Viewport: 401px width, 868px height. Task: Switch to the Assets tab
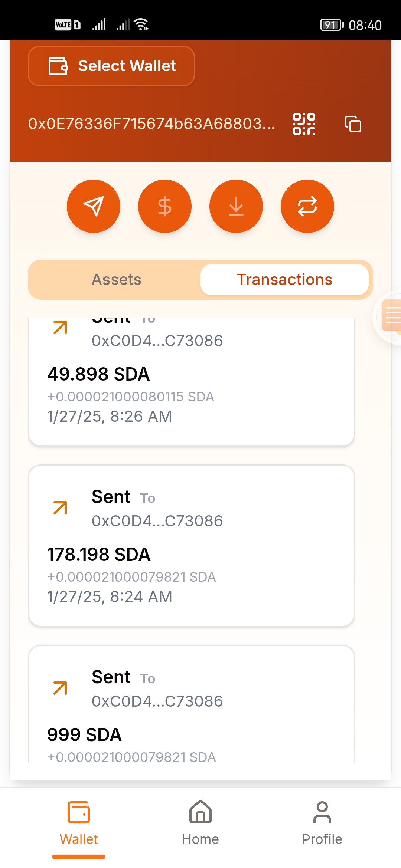pos(116,280)
